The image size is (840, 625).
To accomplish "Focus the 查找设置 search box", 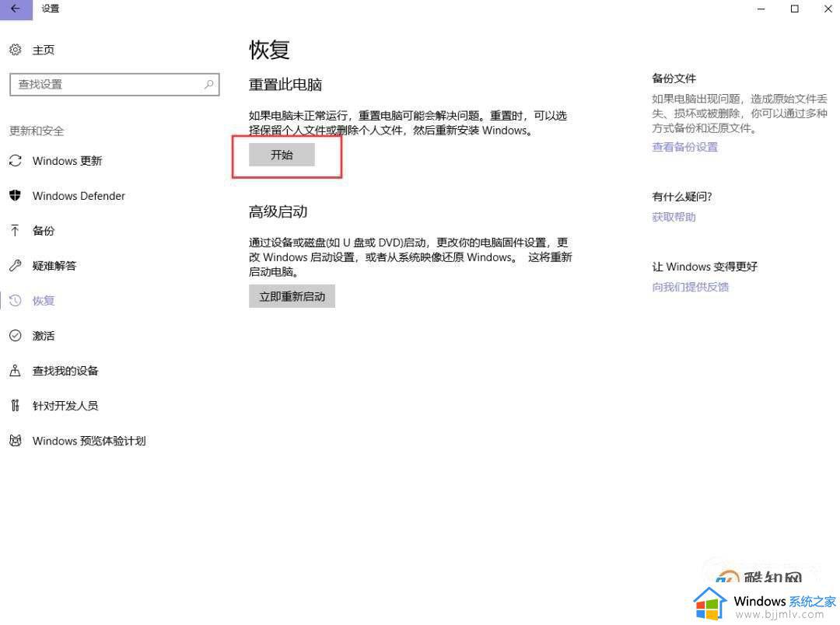I will 114,85.
